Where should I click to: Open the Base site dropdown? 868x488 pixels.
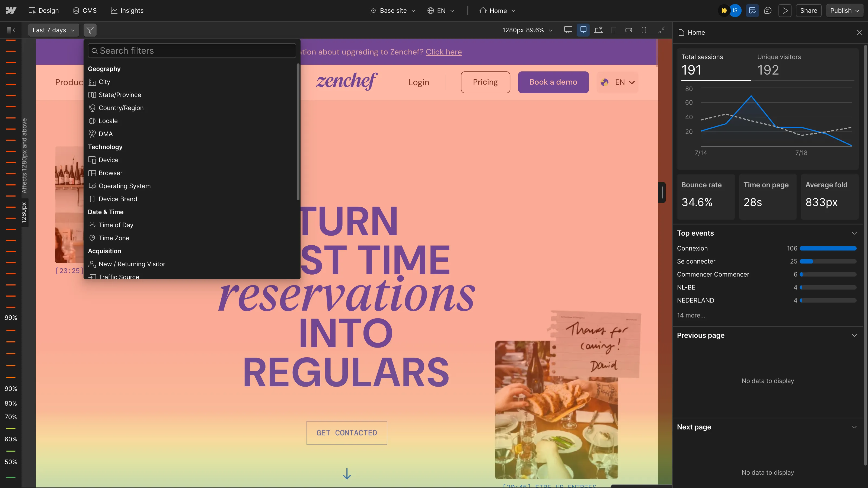point(392,11)
